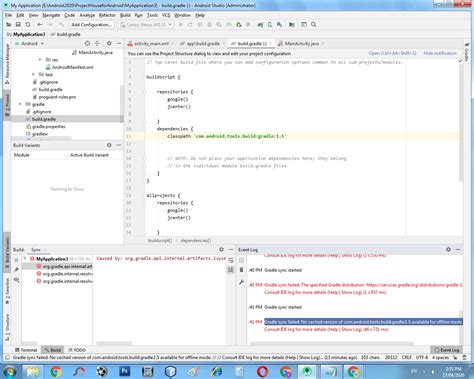Open the TODO bottom tool button
474x379 pixels.
point(77,350)
